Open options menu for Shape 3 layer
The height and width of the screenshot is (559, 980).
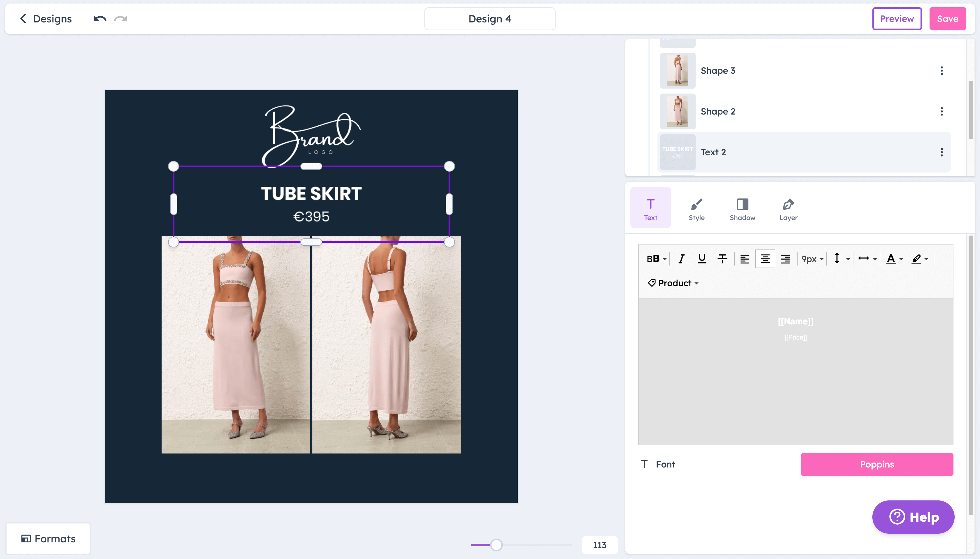[x=941, y=70]
